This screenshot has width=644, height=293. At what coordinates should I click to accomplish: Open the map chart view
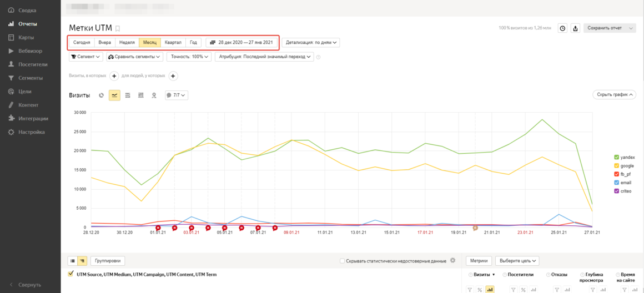pyautogui.click(x=154, y=95)
